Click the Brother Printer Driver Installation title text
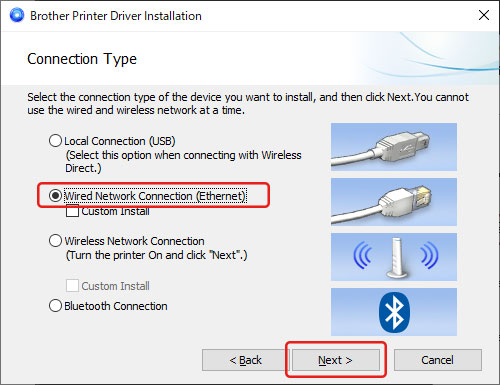 [x=116, y=16]
